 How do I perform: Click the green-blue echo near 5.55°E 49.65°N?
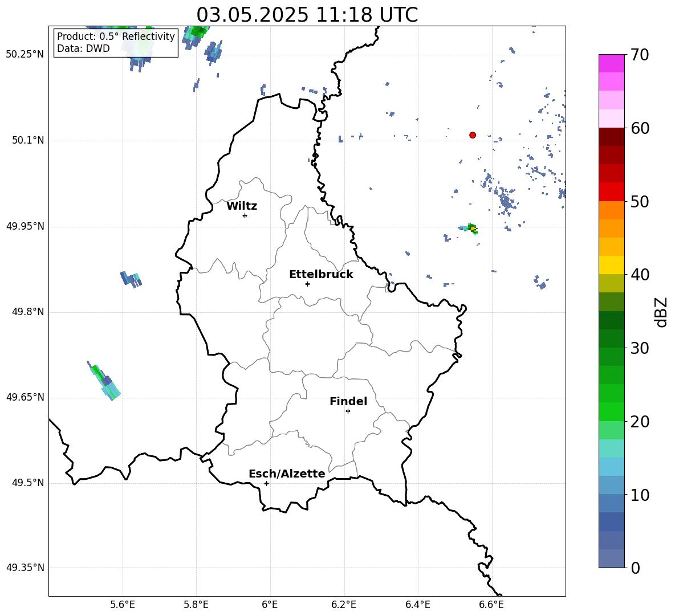105,382
